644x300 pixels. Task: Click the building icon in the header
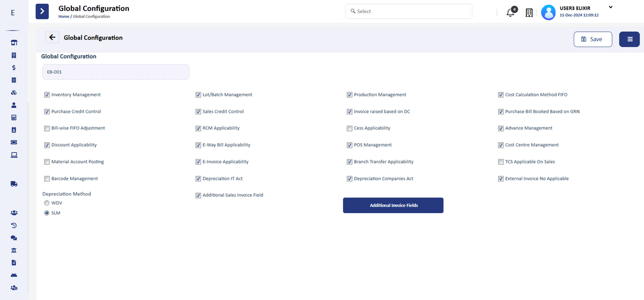pos(529,12)
